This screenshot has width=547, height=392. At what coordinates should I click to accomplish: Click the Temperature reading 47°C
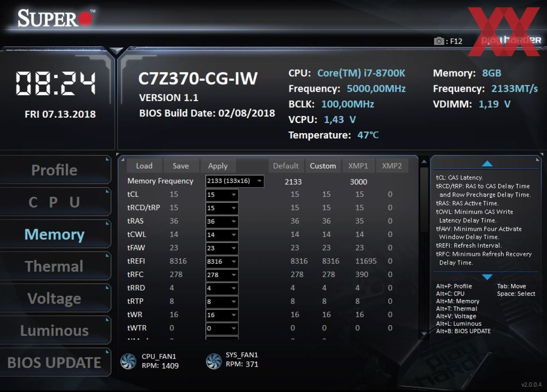click(368, 135)
